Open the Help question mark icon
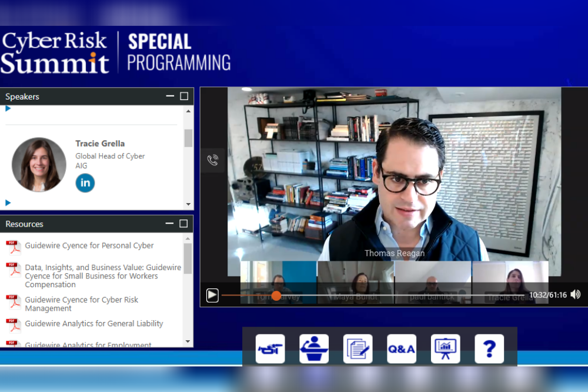588x392 pixels. (489, 349)
